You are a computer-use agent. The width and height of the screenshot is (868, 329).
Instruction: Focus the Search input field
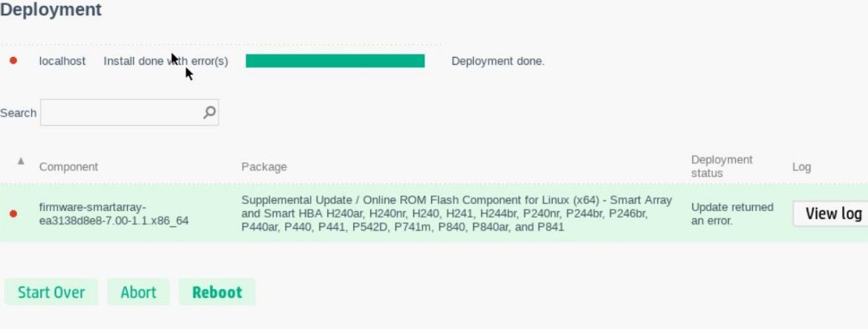[130, 113]
